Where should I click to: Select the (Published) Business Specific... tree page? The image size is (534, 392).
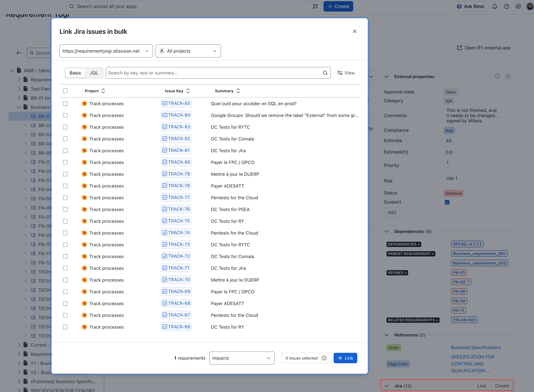coord(64,382)
